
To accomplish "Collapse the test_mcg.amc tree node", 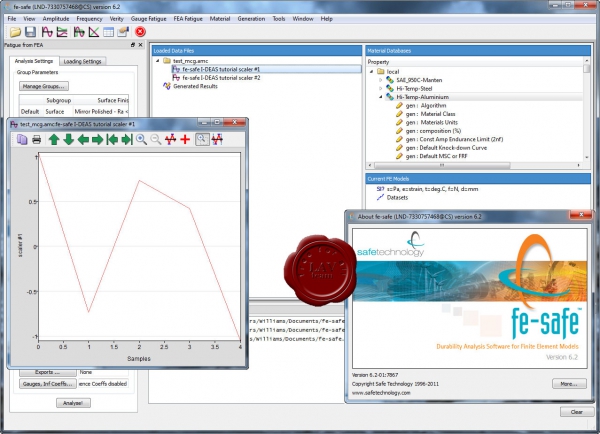I will (158, 61).
